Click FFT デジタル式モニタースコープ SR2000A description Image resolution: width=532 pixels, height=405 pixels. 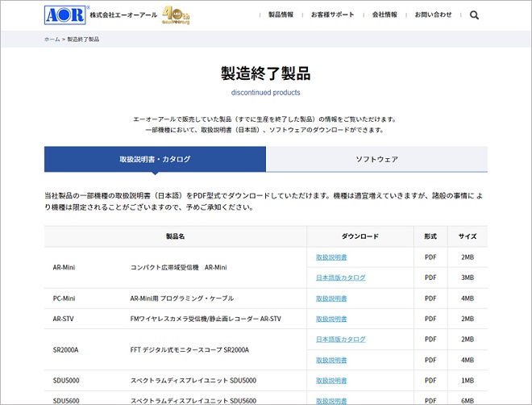[x=189, y=350]
